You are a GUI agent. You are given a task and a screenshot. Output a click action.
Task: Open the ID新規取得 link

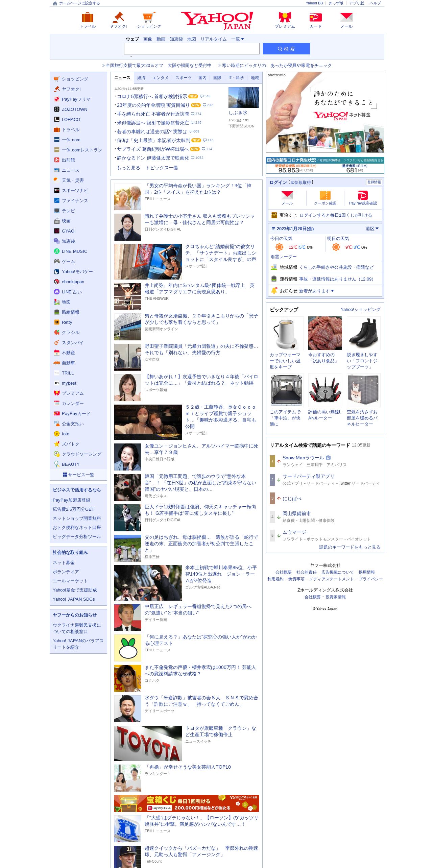tap(300, 183)
